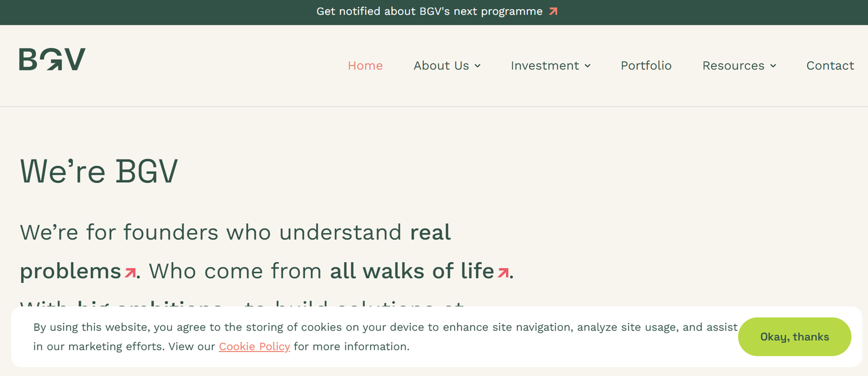
Task: Select the Investment menu label
Action: coord(545,66)
